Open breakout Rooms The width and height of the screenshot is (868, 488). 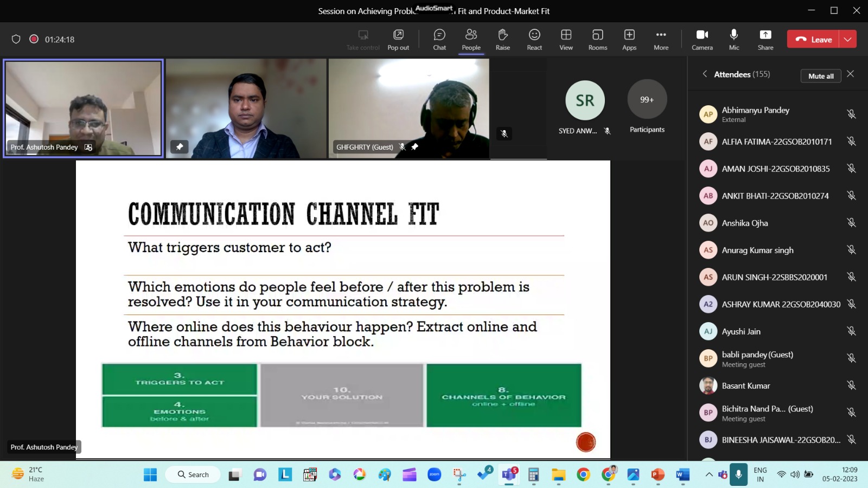tap(597, 40)
